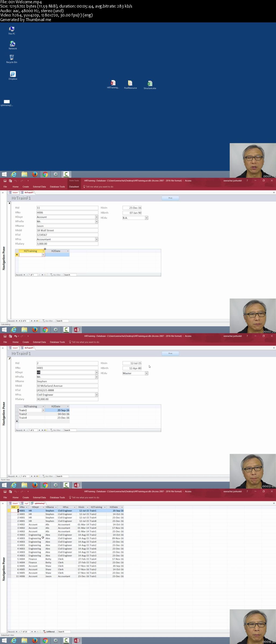Click Print button on the Stephen form
The height and width of the screenshot is (644, 276).
pos(170,353)
